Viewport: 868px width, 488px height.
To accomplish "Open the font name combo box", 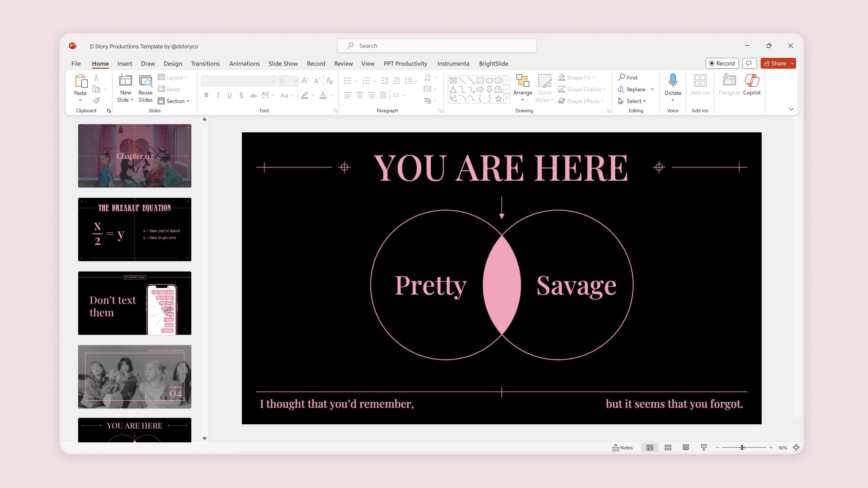I will (238, 81).
